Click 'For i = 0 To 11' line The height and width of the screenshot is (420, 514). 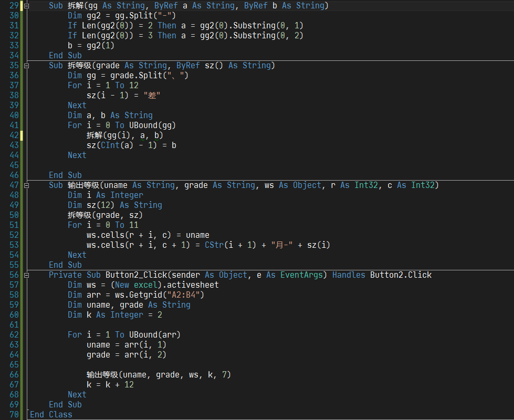coord(103,225)
